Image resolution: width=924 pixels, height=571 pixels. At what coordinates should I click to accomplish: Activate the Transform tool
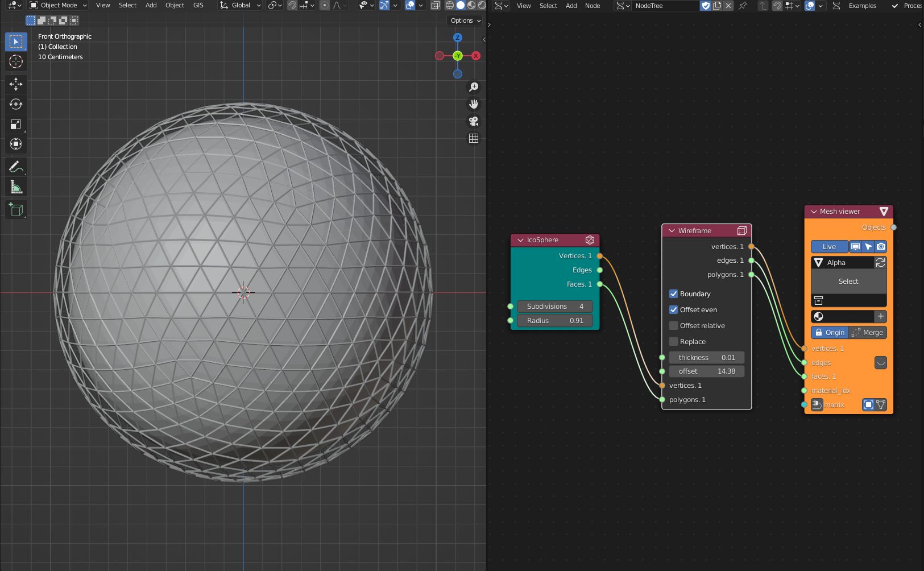coord(16,144)
